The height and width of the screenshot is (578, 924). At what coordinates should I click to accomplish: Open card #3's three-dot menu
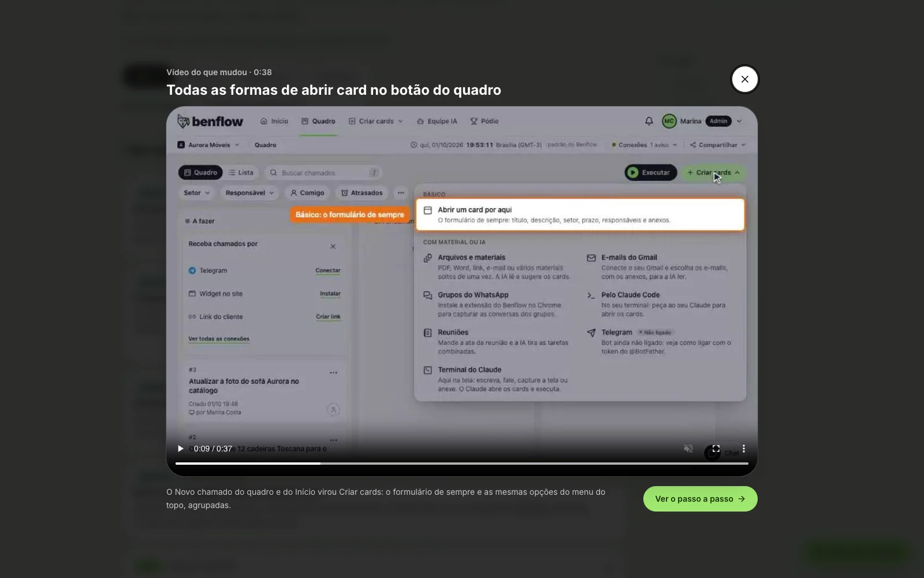click(x=333, y=373)
